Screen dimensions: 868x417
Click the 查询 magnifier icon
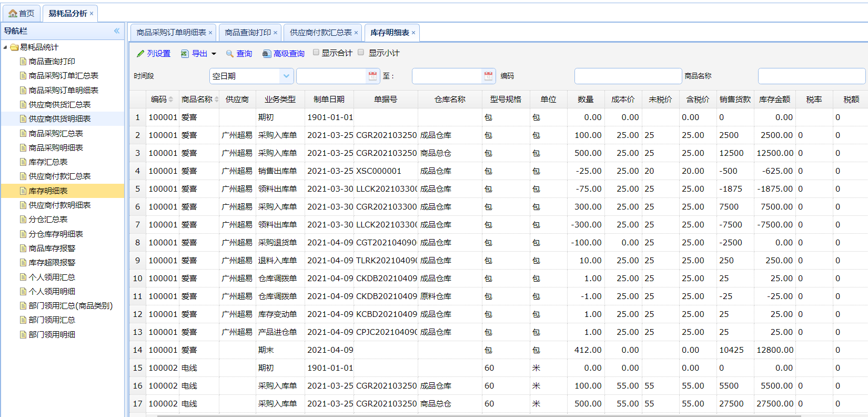tap(230, 54)
